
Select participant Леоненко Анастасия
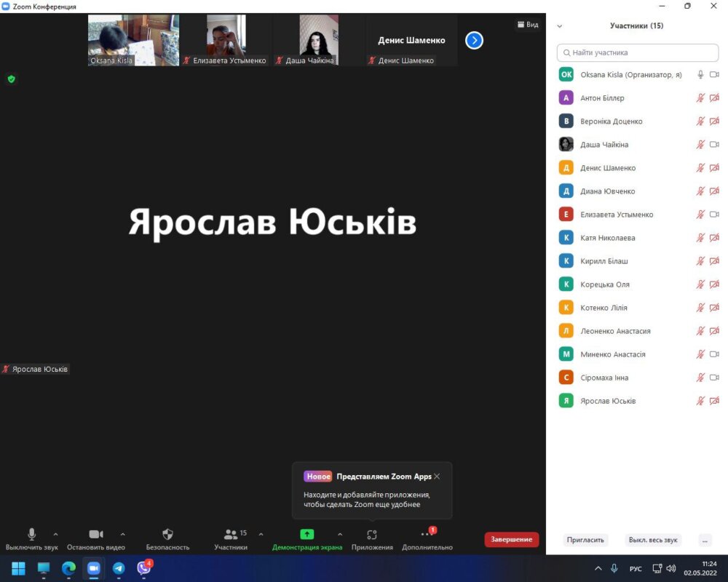coord(638,331)
